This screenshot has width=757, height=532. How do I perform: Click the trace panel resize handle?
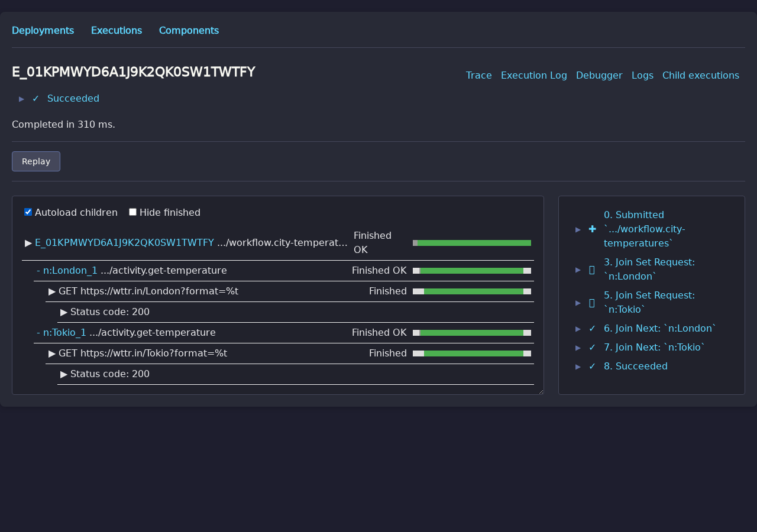point(541,391)
